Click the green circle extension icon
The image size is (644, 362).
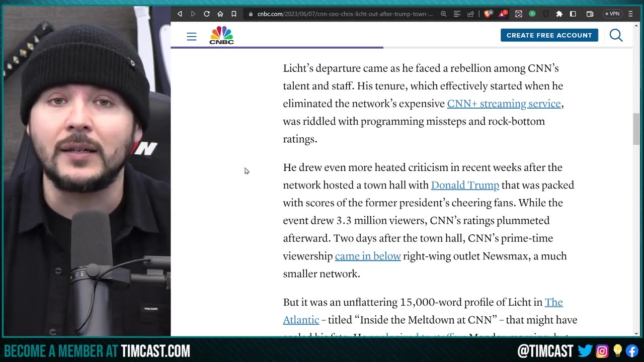pos(532,14)
